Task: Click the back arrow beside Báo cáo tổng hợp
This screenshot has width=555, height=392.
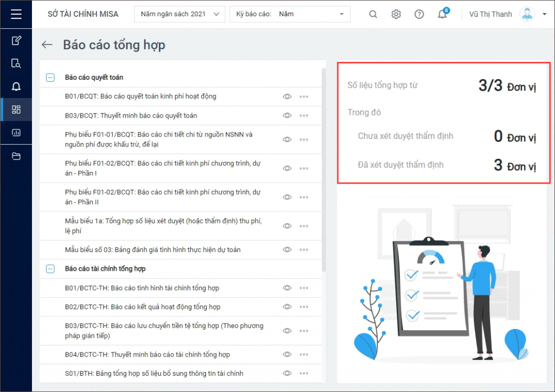Action: pyautogui.click(x=47, y=44)
